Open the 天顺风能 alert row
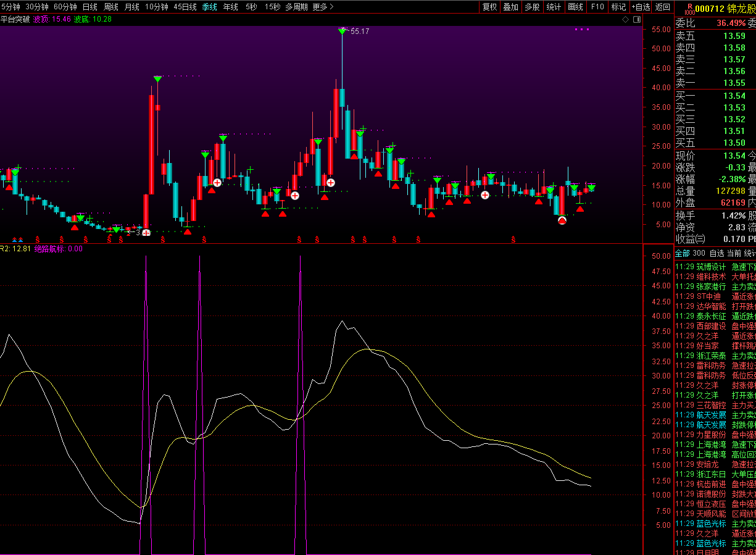 coord(715,514)
